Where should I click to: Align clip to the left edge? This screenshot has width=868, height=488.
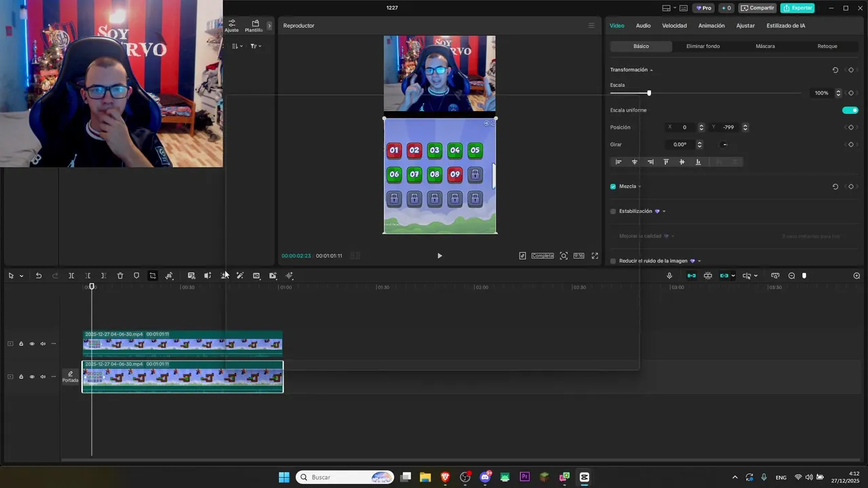(618, 162)
